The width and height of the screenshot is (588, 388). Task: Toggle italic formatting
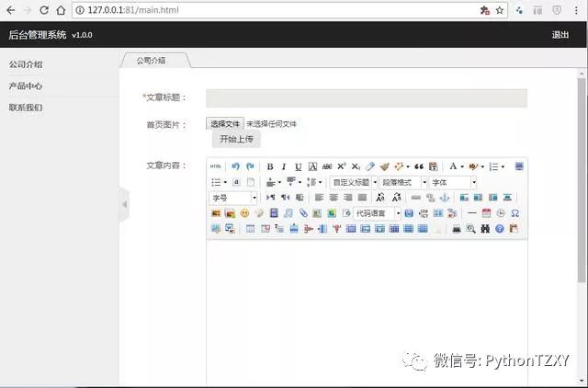284,166
